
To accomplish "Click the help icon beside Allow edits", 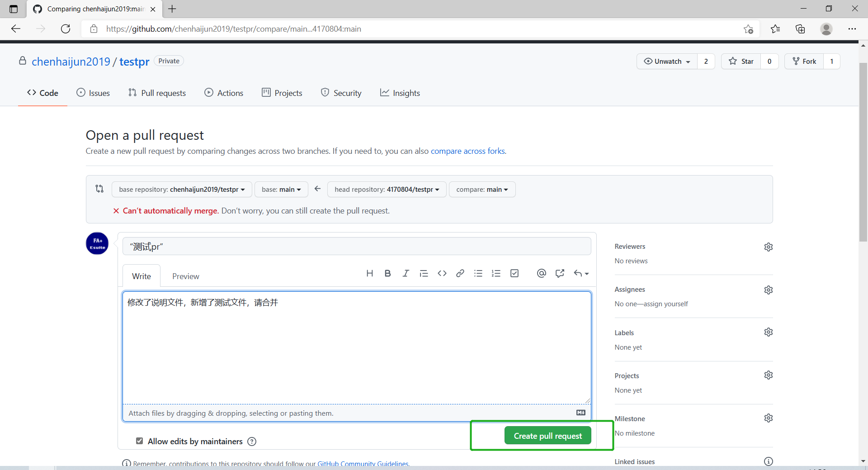I will [x=252, y=442].
